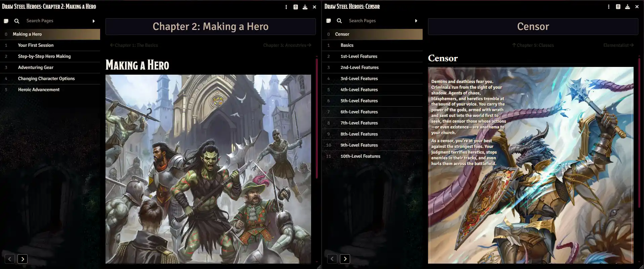Screen dimensions: 644x269
Task: Click Making a Hero content scrollbar
Action: tap(317, 118)
